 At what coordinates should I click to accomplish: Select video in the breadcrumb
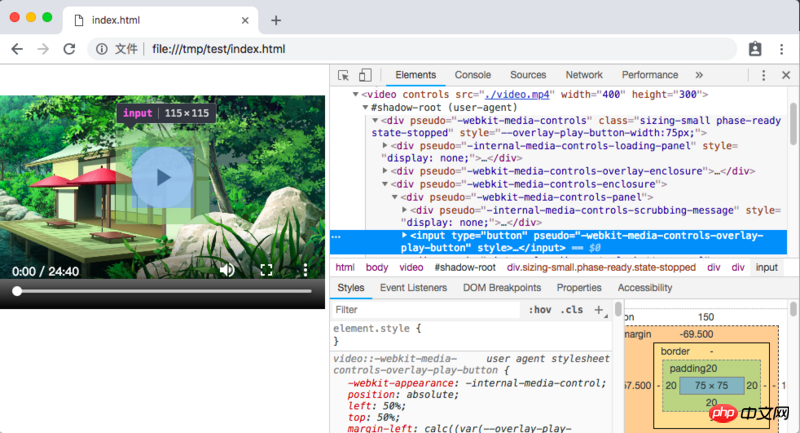coord(411,267)
